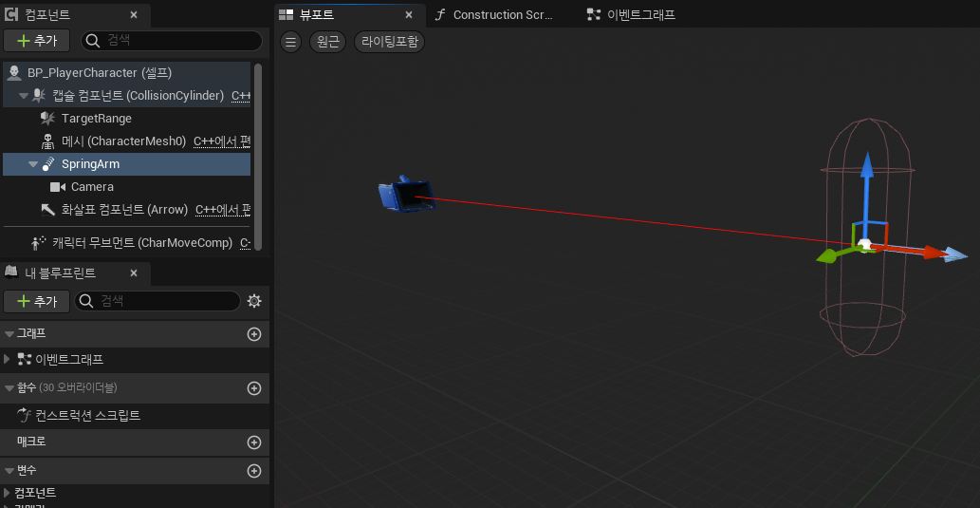
Task: Select the Camera component row
Action: 127,186
